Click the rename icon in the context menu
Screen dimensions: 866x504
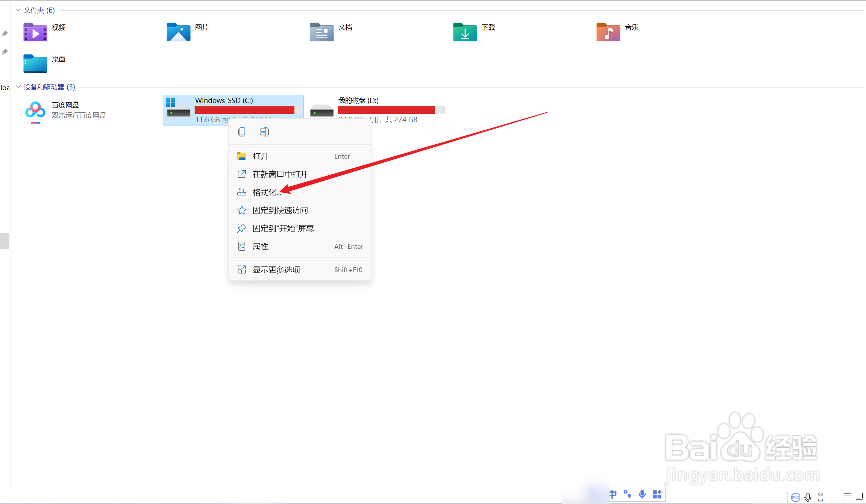pyautogui.click(x=264, y=132)
